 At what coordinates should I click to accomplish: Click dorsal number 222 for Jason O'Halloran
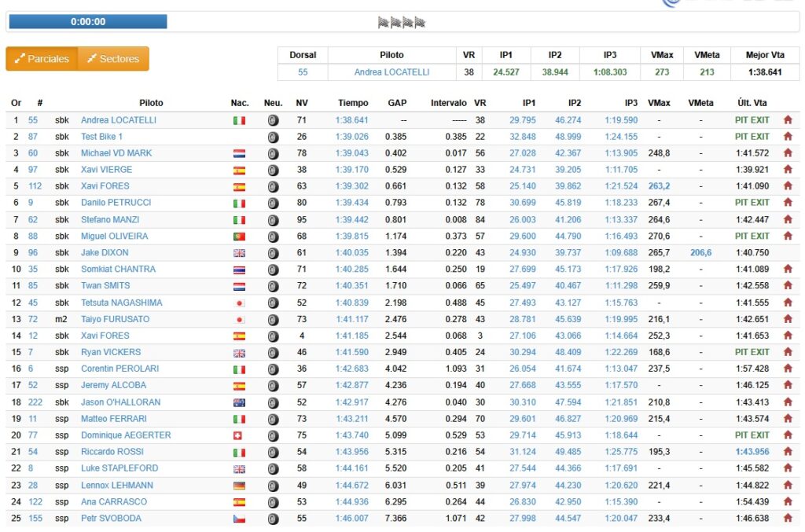(x=35, y=402)
